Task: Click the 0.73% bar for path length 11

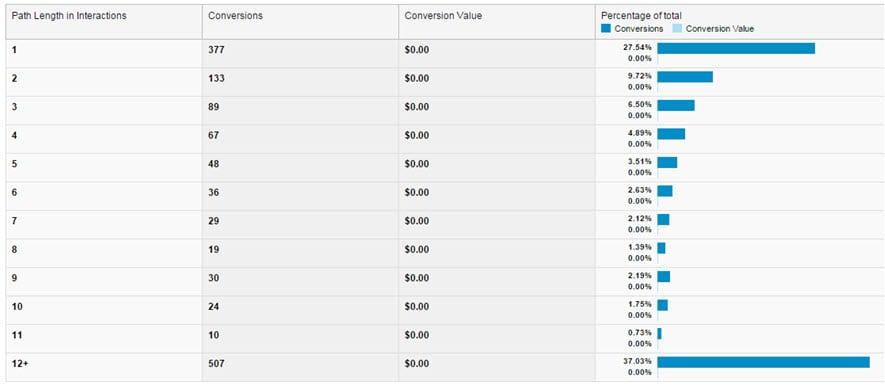Action: (659, 334)
